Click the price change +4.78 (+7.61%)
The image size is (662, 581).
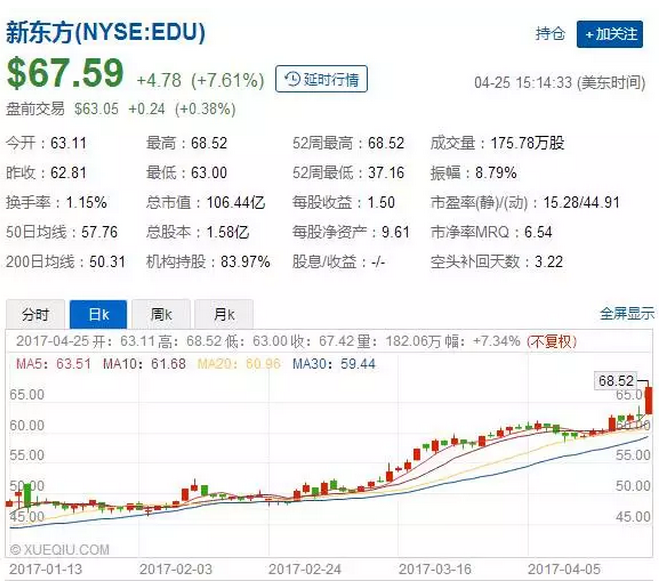pyautogui.click(x=201, y=80)
